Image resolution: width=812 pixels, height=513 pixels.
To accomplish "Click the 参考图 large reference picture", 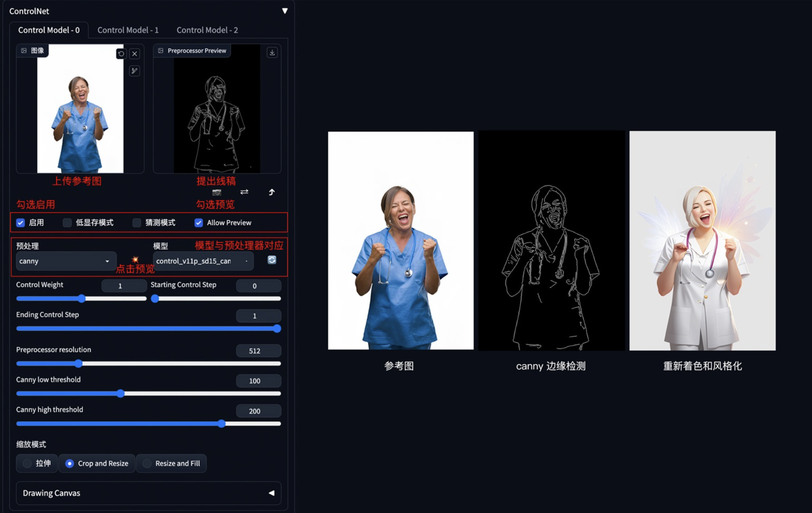I will click(401, 240).
